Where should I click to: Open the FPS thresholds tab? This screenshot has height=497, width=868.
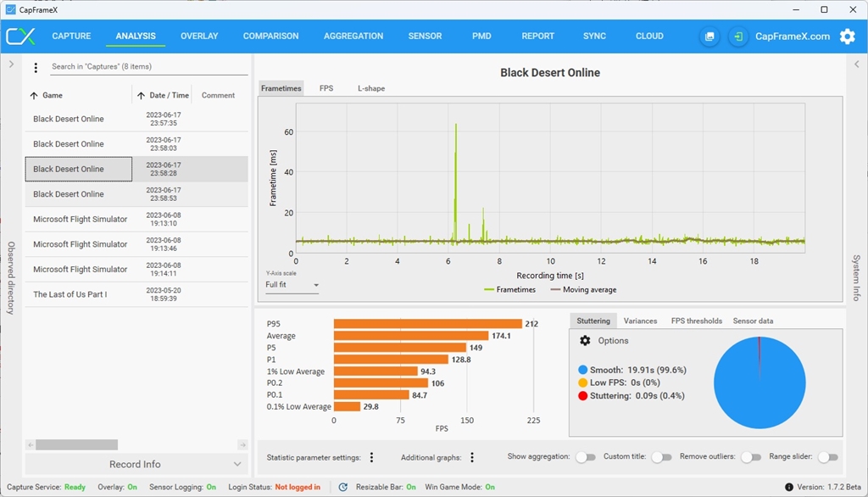[x=697, y=321]
